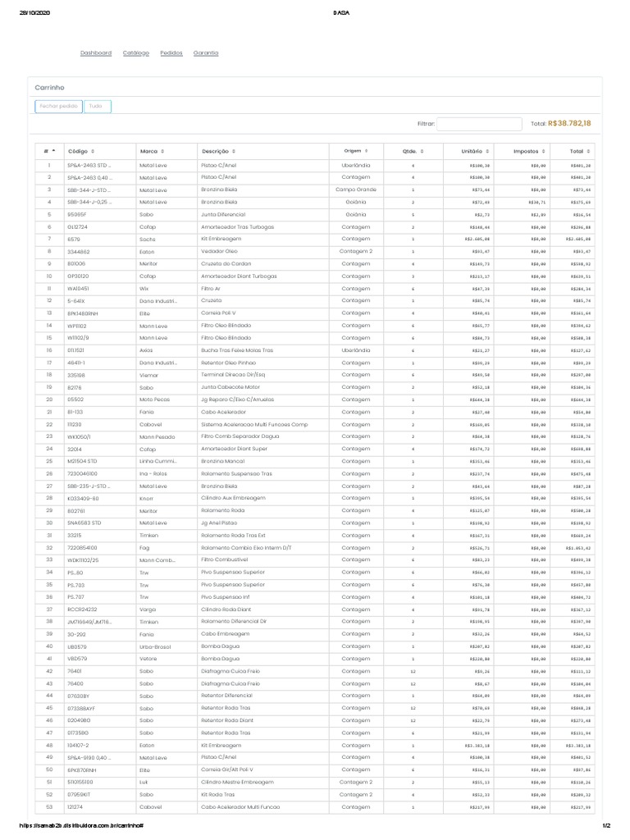This screenshot has width=630, height=840.
Task: Sort by Total column arrows
Action: (588, 152)
